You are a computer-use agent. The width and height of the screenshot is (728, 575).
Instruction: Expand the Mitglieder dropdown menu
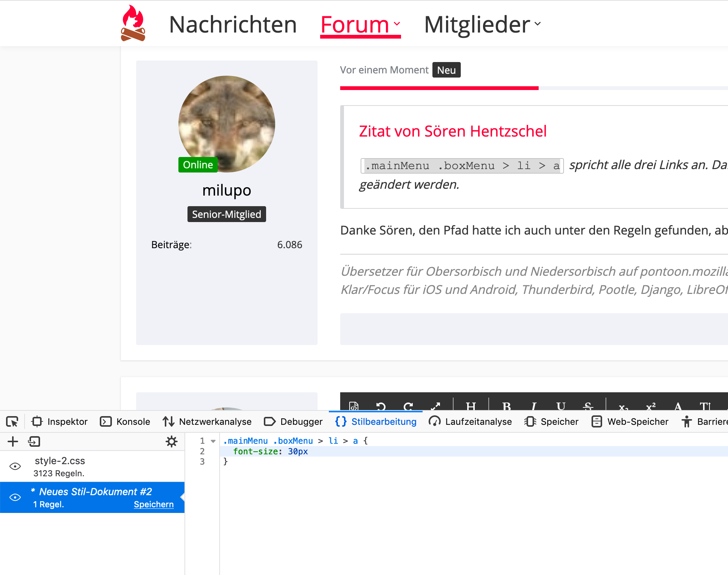[x=482, y=25]
